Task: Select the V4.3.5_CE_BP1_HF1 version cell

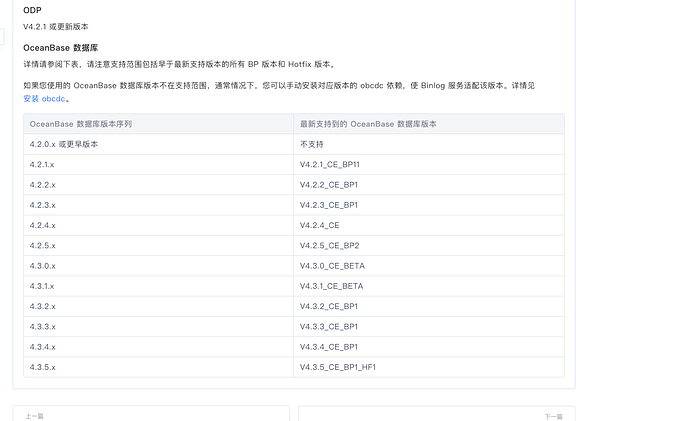Action: pos(337,367)
